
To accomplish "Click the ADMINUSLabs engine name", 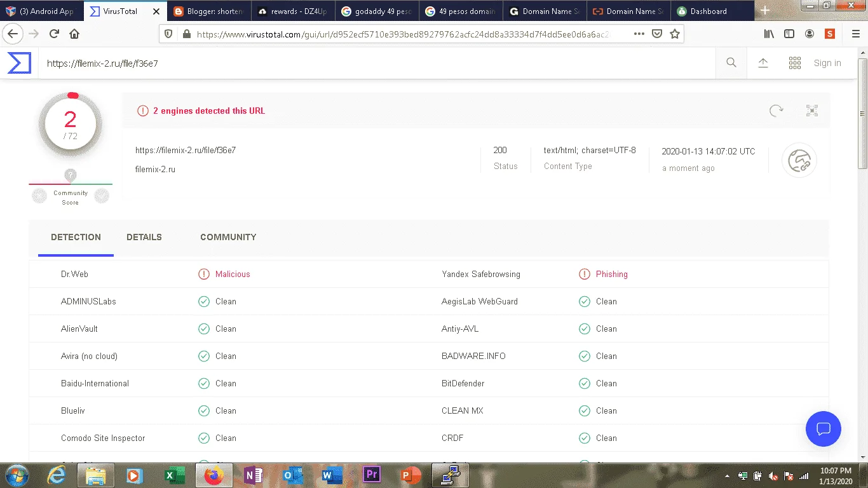I will 88,302.
